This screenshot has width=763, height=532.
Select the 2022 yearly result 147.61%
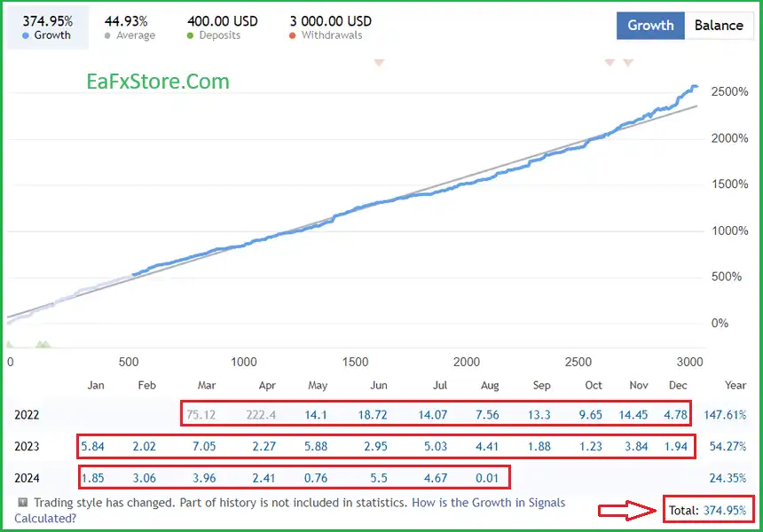point(727,414)
